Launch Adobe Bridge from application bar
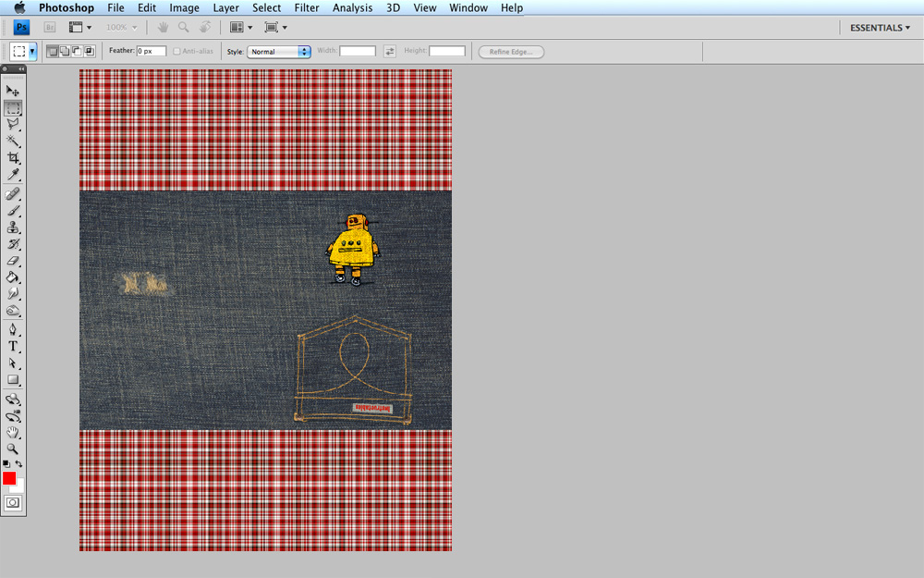This screenshot has width=924, height=578. tap(50, 28)
